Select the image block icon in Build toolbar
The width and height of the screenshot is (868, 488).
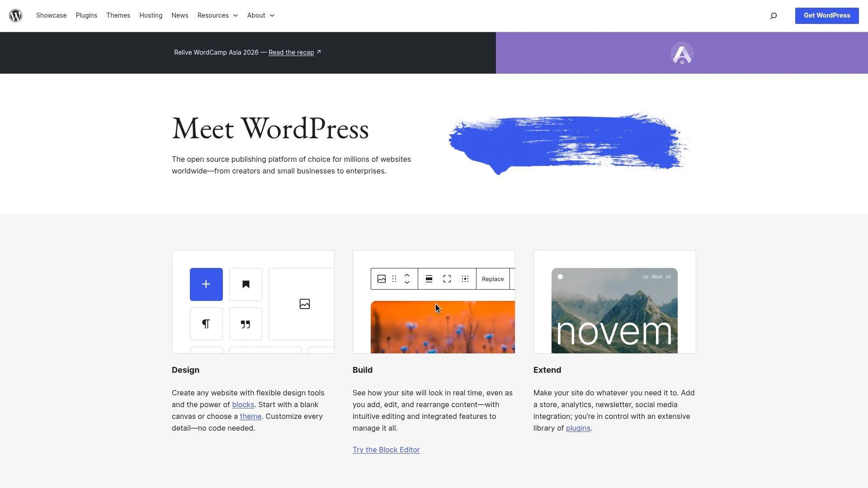click(x=382, y=279)
